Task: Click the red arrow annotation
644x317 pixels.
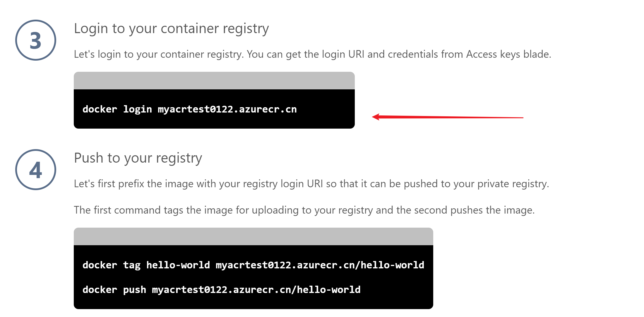Action: 447,117
